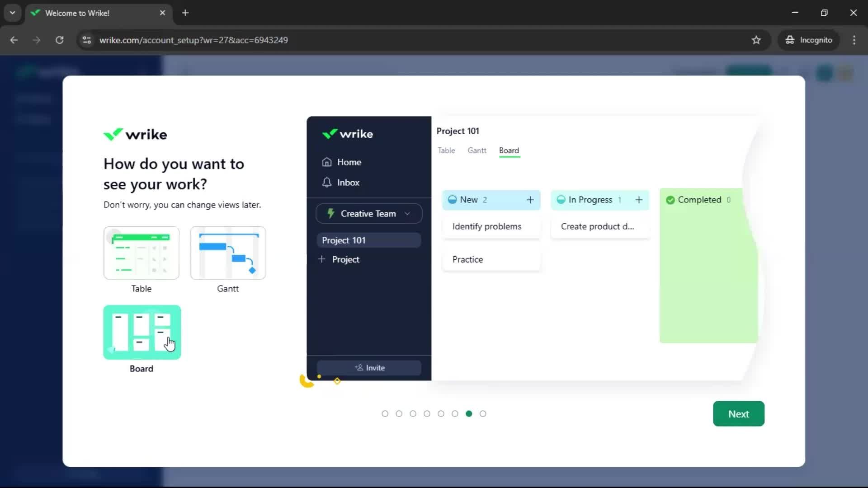
Task: Click the Creative Team lightning icon
Action: pos(331,214)
